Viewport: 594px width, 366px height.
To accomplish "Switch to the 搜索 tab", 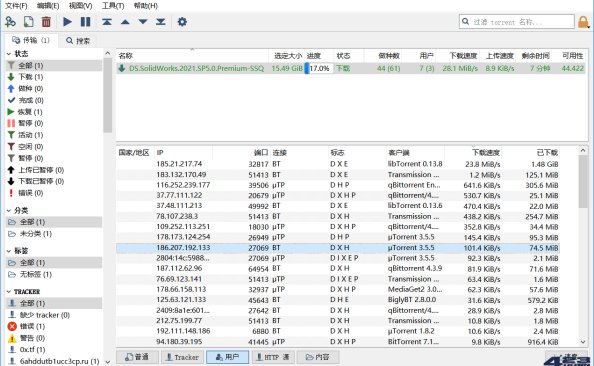I will coord(78,41).
